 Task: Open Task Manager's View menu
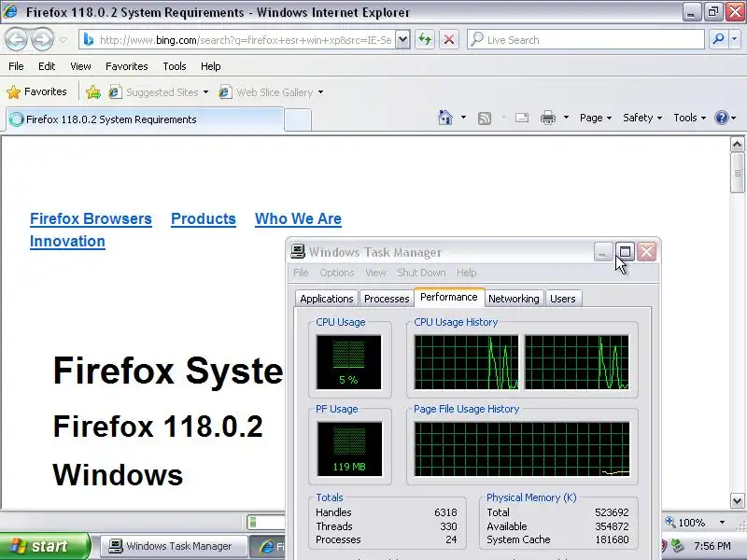[x=375, y=273]
